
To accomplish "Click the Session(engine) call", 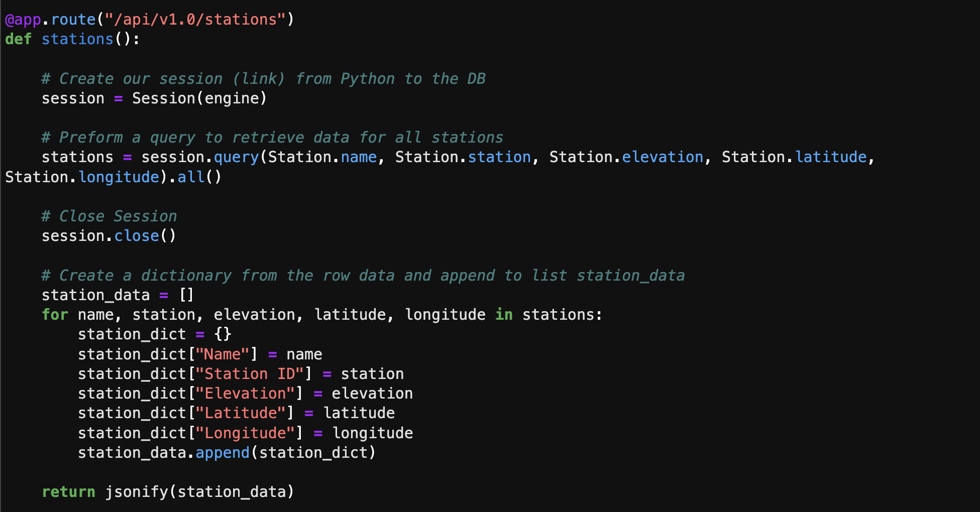I will tap(198, 98).
